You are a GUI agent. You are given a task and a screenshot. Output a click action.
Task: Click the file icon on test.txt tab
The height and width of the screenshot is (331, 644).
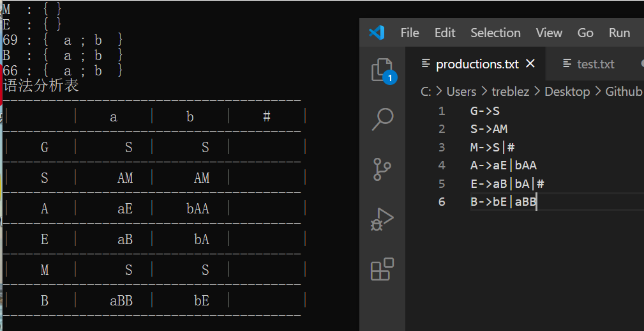(x=567, y=64)
